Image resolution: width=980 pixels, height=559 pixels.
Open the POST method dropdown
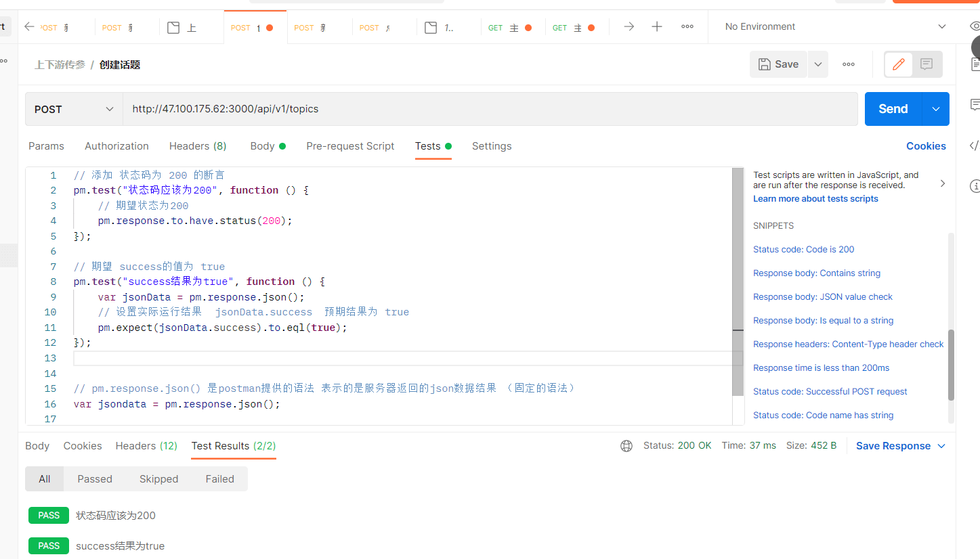pyautogui.click(x=74, y=109)
